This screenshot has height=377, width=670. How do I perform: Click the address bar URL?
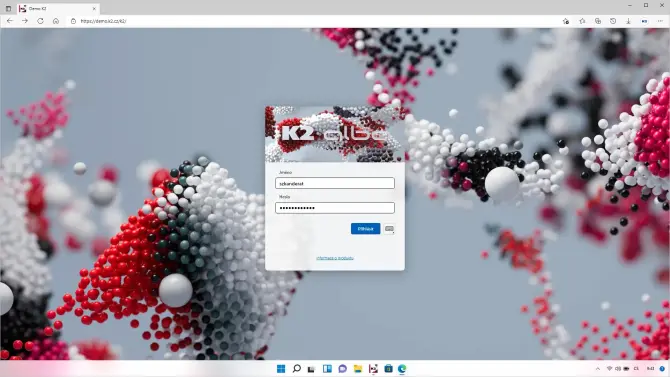pyautogui.click(x=103, y=21)
